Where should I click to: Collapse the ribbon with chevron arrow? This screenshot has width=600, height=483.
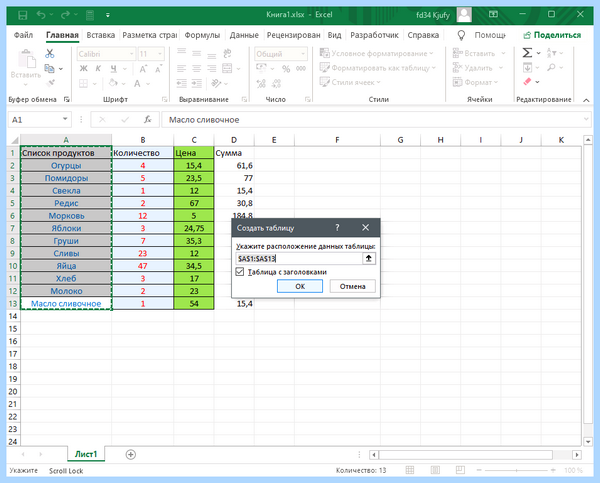[586, 100]
